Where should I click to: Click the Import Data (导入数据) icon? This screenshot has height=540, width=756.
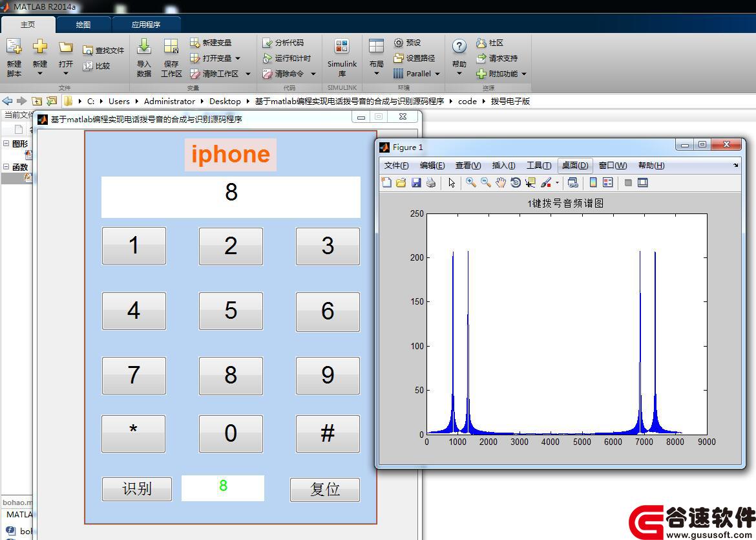click(x=143, y=47)
